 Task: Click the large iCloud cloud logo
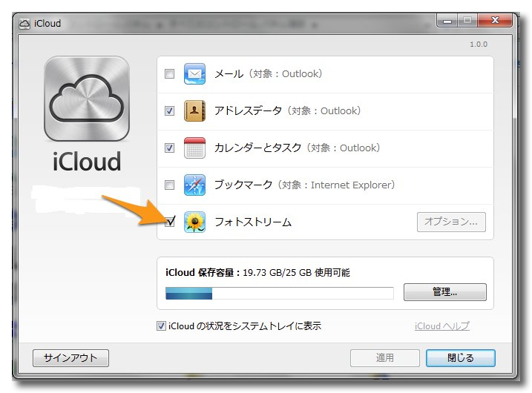(x=87, y=99)
